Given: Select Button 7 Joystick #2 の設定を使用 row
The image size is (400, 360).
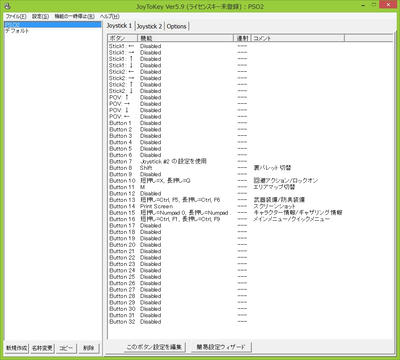Looking at the screenshot, I should tap(250, 161).
